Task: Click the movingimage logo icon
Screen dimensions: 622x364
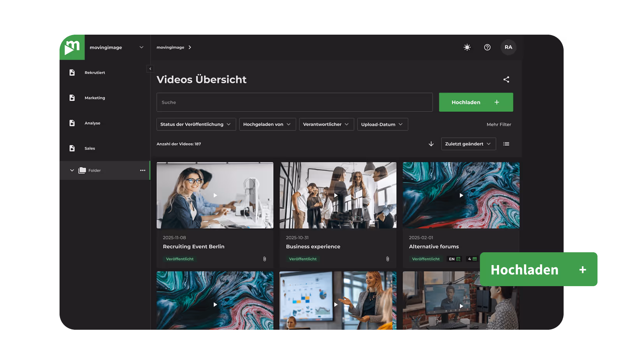Action: [x=72, y=47]
